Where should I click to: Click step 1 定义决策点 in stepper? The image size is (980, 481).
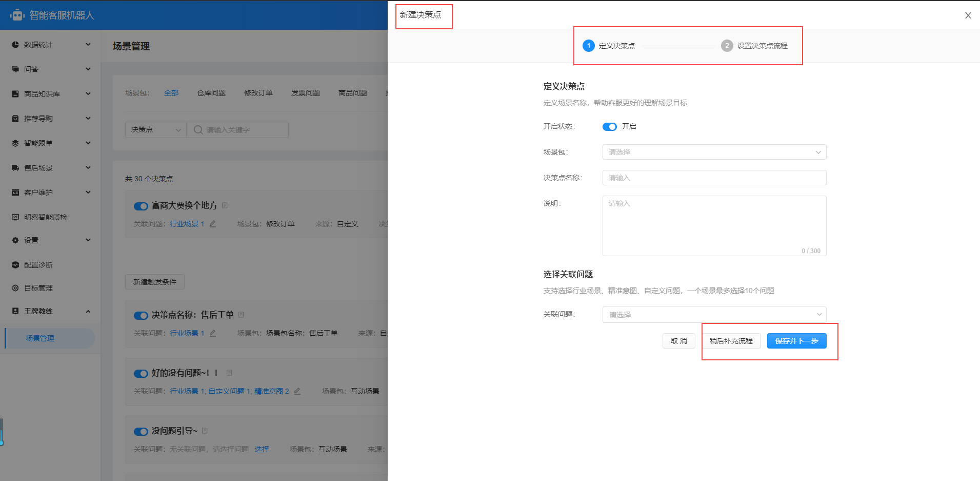tap(609, 46)
